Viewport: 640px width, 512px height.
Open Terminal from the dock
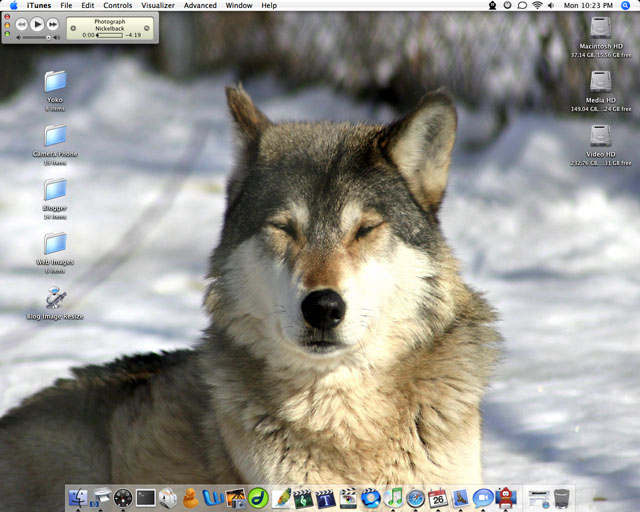(145, 498)
